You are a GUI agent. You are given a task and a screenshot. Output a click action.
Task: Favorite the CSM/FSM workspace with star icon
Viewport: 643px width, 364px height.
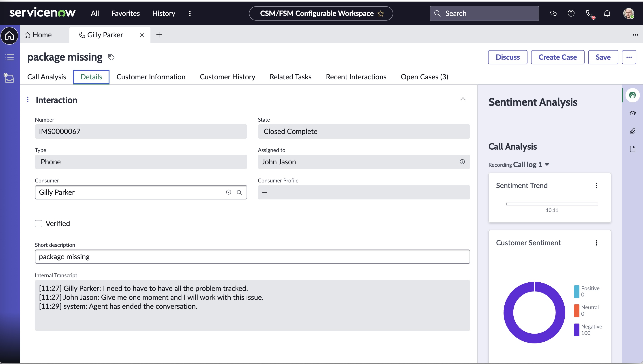point(380,13)
